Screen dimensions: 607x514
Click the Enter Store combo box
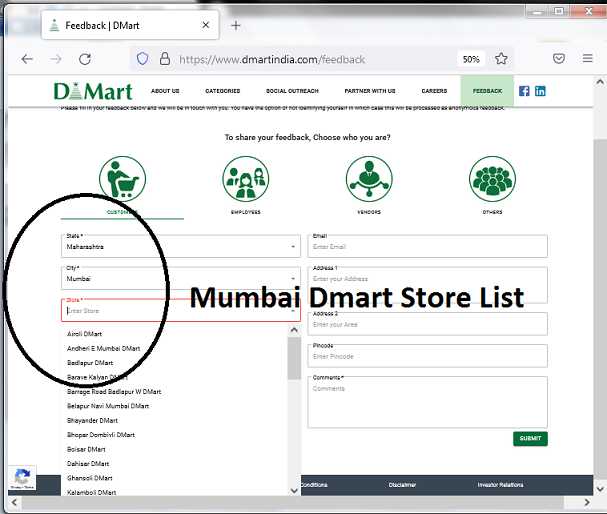[181, 310]
